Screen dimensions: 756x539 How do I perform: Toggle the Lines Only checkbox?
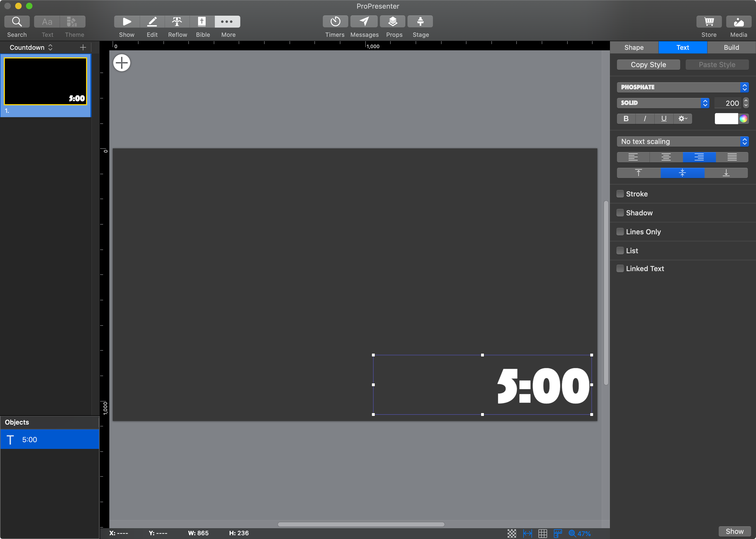pos(620,232)
